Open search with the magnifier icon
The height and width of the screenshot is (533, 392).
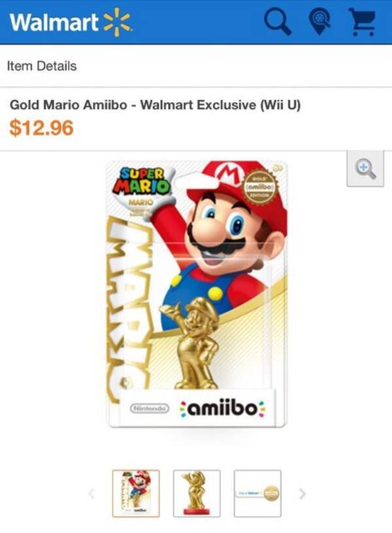pos(278,22)
